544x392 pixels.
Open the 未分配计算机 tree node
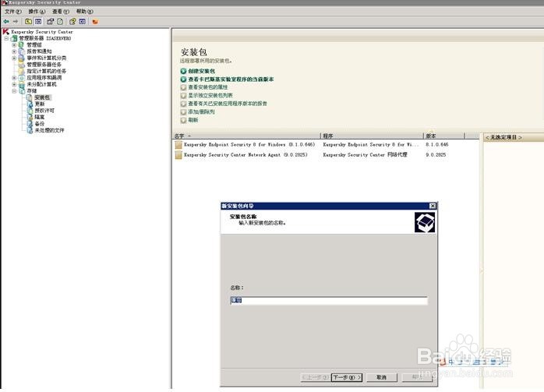pyautogui.click(x=41, y=84)
